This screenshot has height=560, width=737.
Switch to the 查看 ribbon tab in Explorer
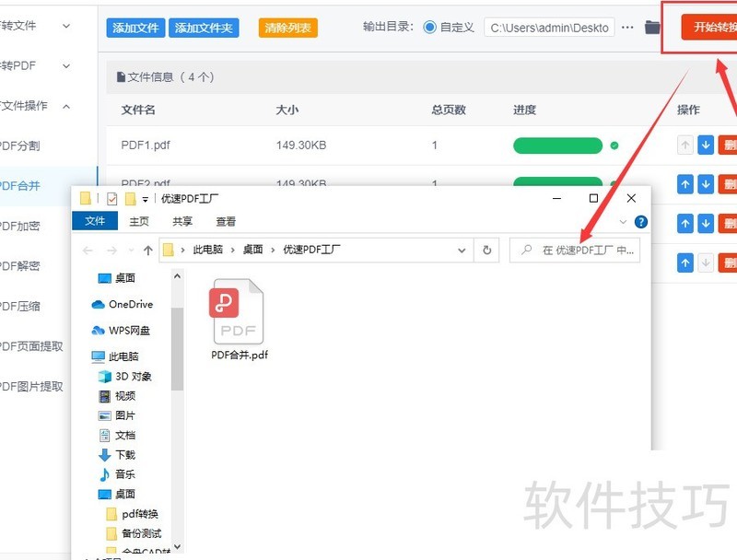pos(227,221)
